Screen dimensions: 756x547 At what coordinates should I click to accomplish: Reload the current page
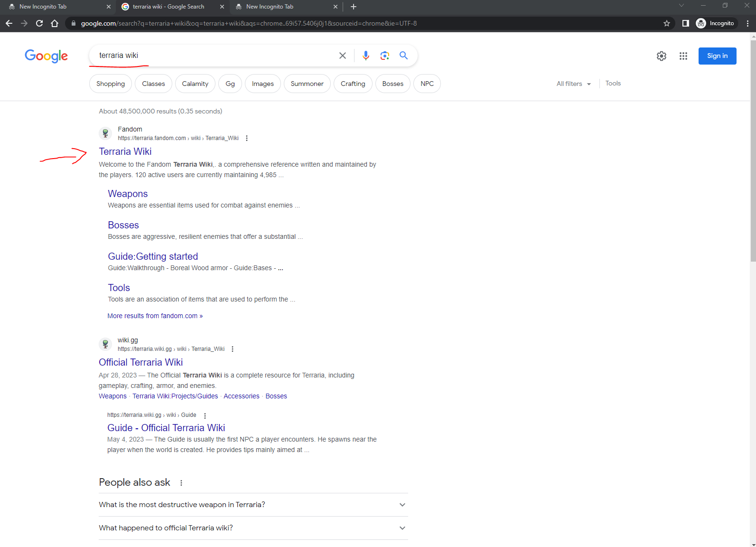(39, 23)
